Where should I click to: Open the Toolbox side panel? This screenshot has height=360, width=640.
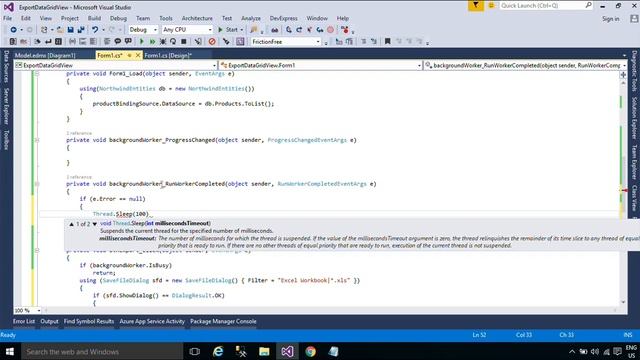click(6, 140)
